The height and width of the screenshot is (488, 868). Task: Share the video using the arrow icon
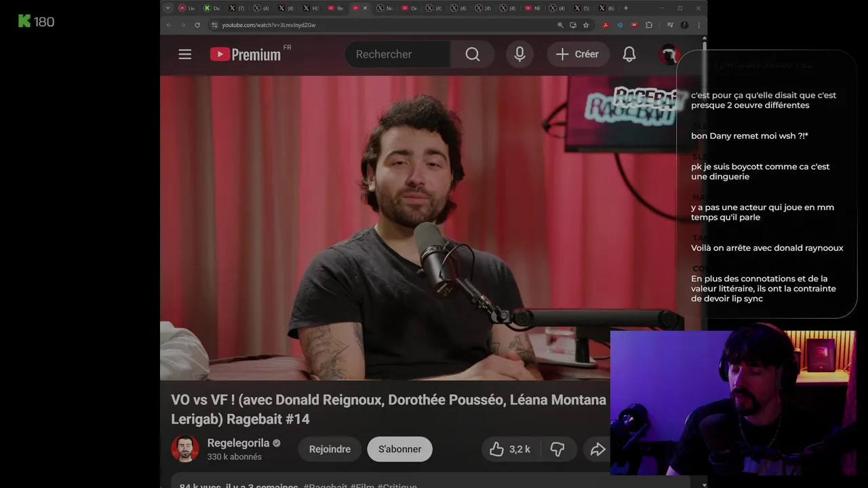click(597, 449)
